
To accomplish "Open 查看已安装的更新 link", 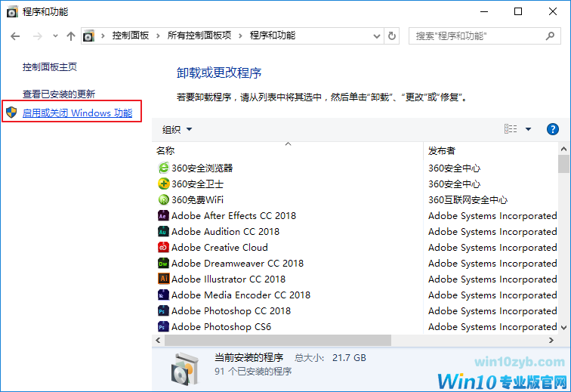I will click(59, 94).
